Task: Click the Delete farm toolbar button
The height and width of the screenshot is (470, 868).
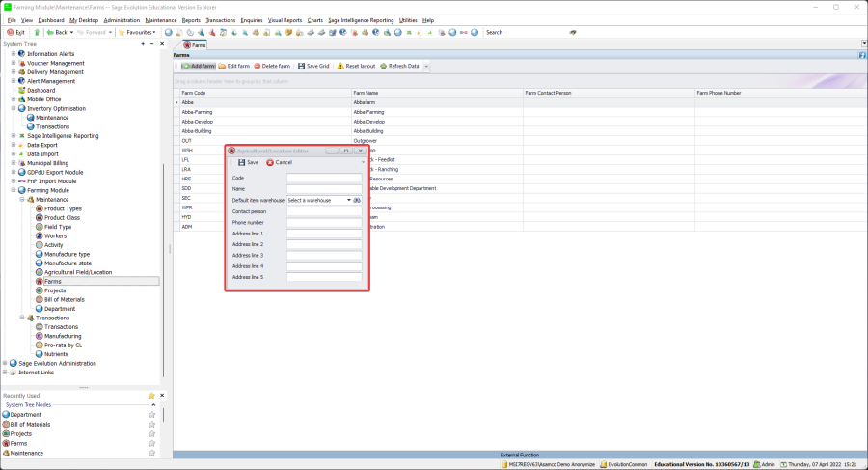Action: pos(271,66)
